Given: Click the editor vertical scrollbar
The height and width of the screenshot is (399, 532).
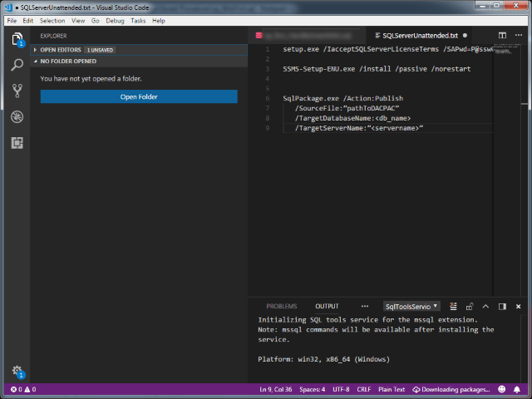Looking at the screenshot, I should click(x=525, y=170).
